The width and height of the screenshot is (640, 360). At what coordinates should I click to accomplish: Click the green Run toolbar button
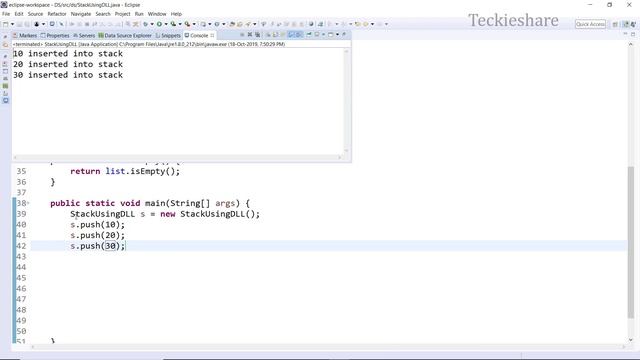(159, 24)
